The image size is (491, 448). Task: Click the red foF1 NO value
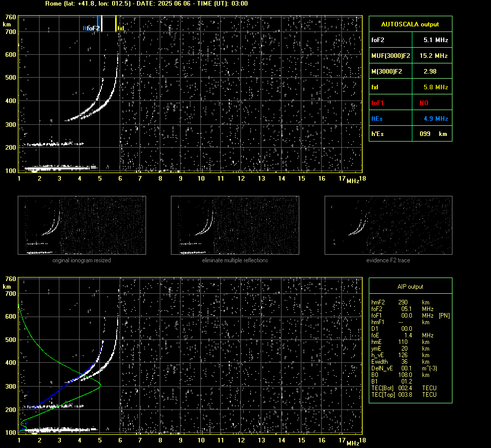(x=424, y=103)
